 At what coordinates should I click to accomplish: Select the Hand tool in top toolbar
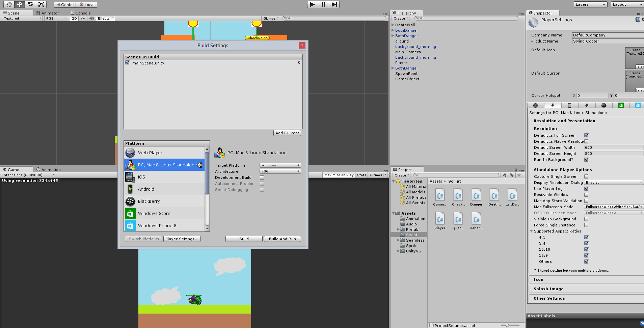9,4
